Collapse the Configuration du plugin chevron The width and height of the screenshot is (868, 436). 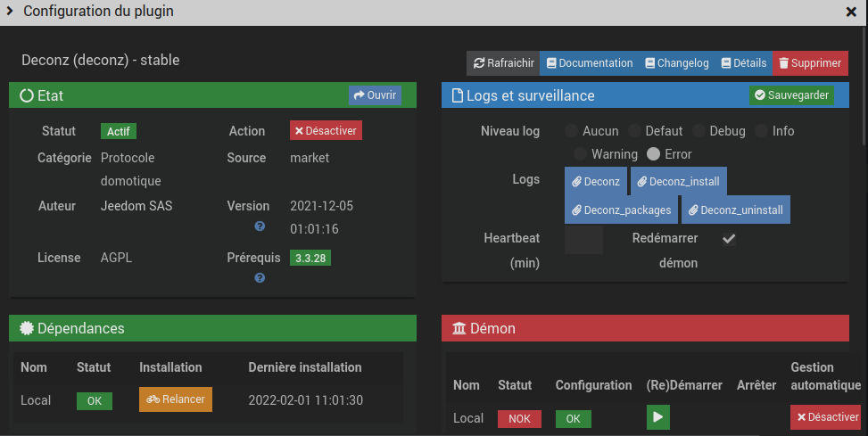tap(10, 11)
